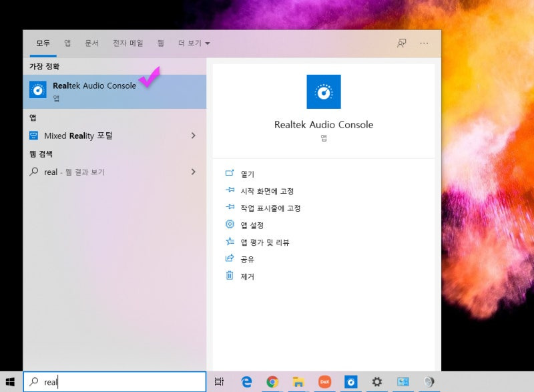
Task: Click the gear icon beside 앱 설정
Action: click(230, 224)
